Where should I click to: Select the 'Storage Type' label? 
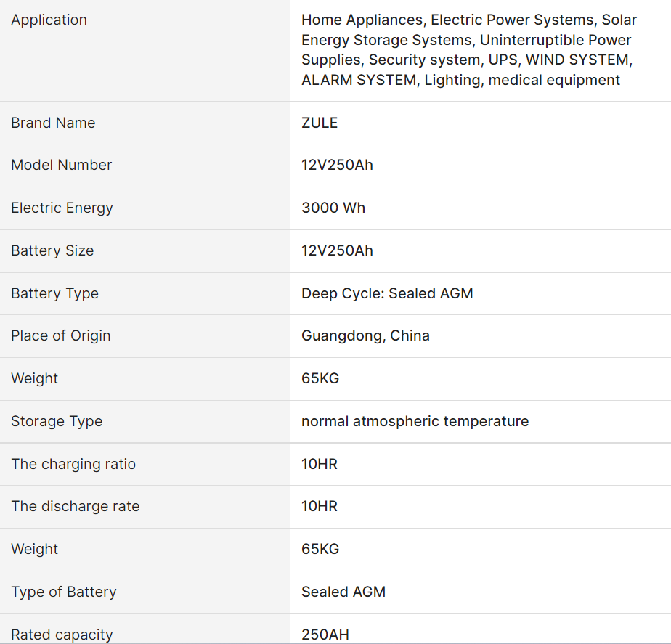pyautogui.click(x=57, y=421)
